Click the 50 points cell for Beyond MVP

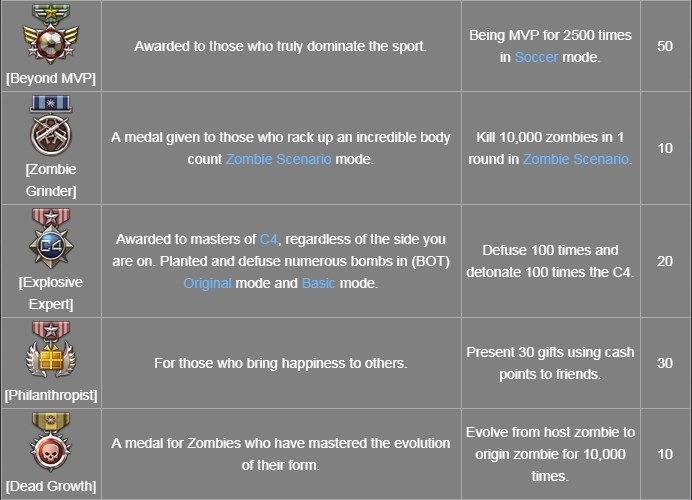click(664, 46)
